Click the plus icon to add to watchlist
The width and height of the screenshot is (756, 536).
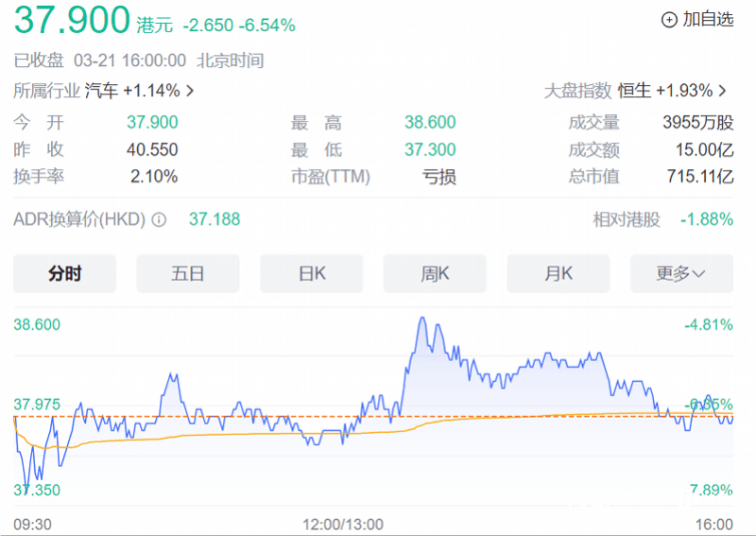click(669, 19)
